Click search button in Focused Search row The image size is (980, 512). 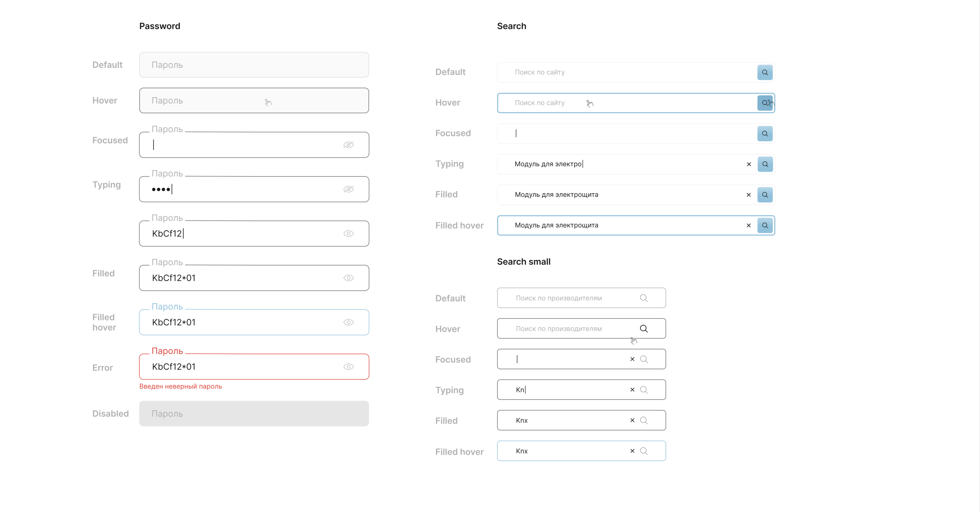click(x=765, y=134)
